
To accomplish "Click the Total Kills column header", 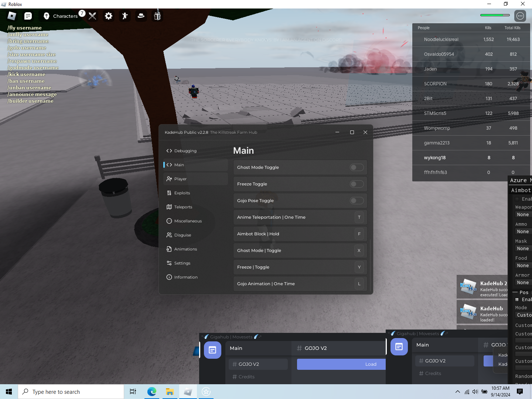I will pos(512,28).
